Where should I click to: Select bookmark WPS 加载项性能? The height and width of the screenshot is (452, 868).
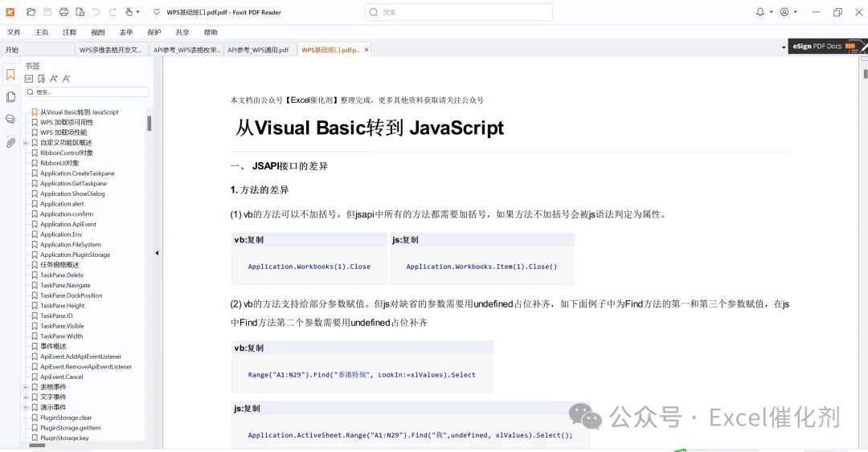point(63,132)
